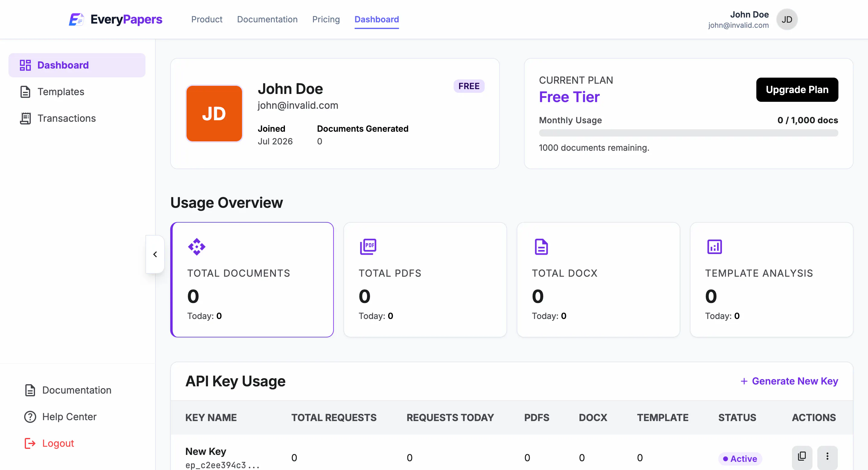Click the PDFS column header

(536, 417)
